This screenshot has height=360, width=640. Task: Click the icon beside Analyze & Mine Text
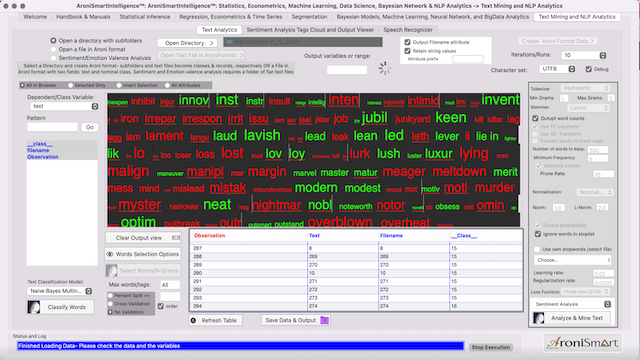point(539,318)
